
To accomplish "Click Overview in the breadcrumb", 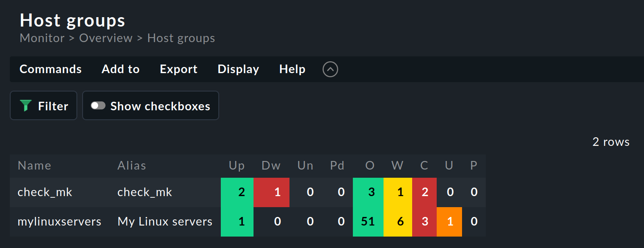I will (x=106, y=38).
